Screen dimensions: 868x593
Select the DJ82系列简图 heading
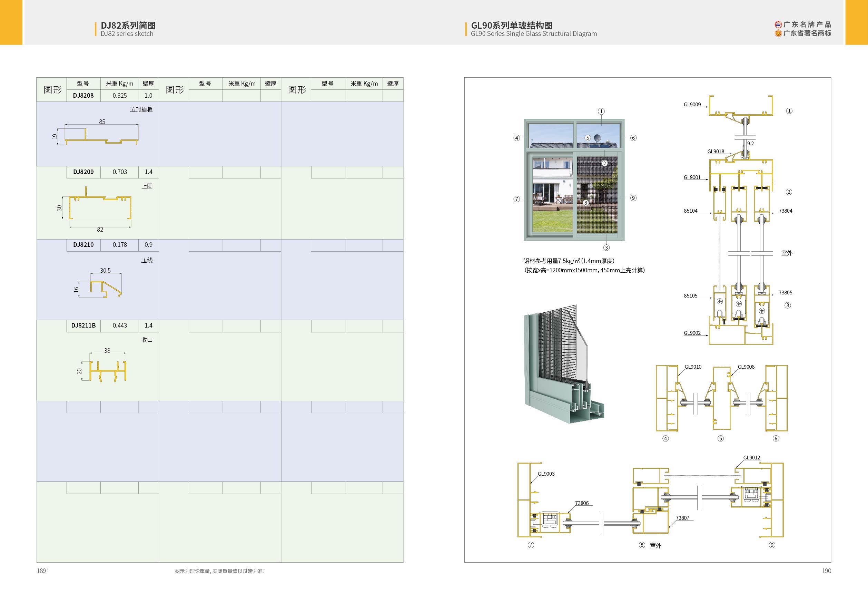(x=128, y=26)
